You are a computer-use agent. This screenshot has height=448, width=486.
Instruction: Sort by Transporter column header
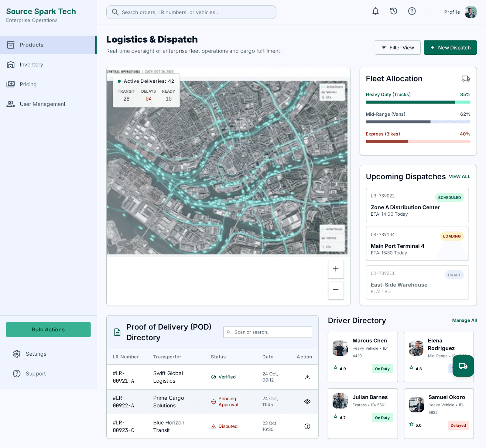[x=167, y=357]
